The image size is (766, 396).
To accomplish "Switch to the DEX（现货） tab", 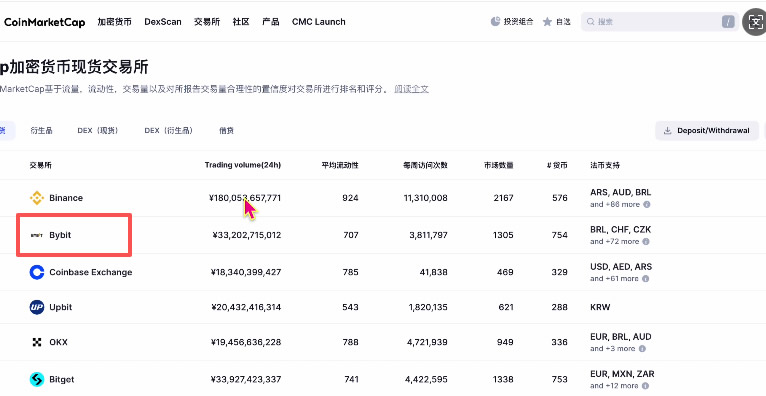I will click(x=98, y=131).
